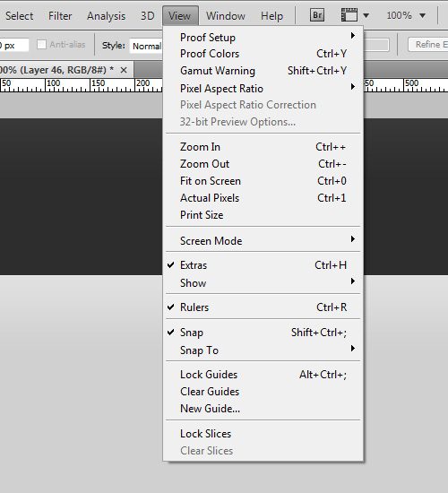Click the Refine Edge button
This screenshot has width=448, height=493.
tap(428, 44)
